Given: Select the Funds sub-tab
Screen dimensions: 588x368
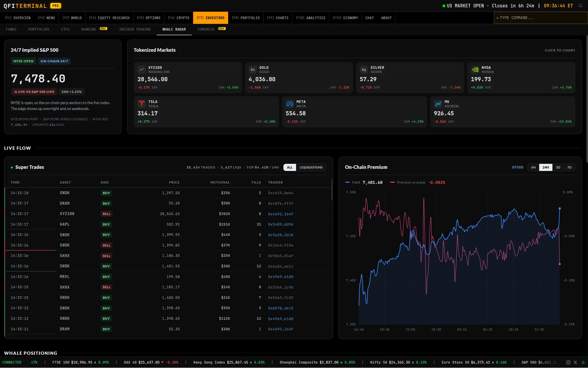Looking at the screenshot, I should [11, 29].
